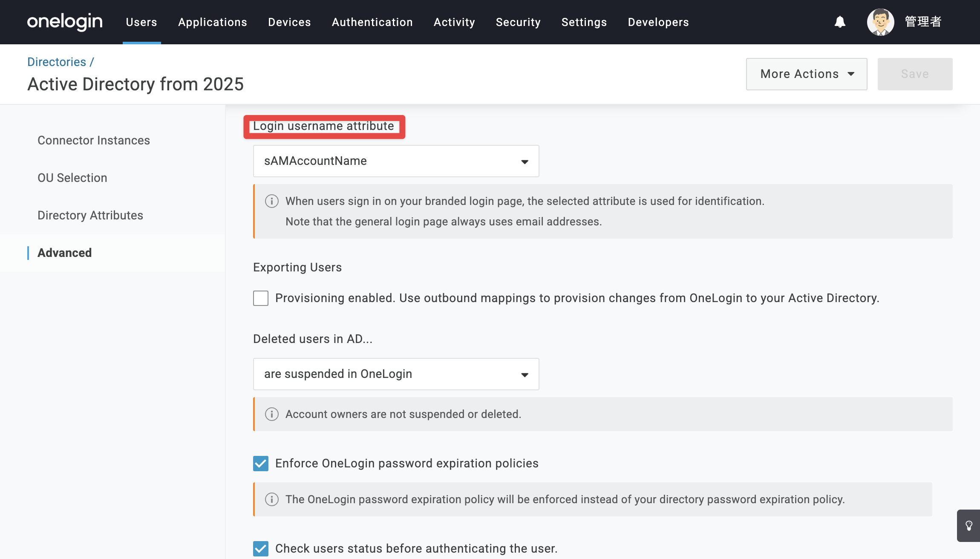980x559 pixels.
Task: Open the Settings menu
Action: click(x=584, y=22)
